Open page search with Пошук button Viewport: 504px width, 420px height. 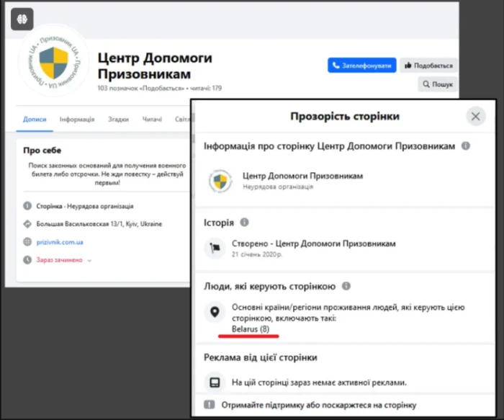click(438, 84)
